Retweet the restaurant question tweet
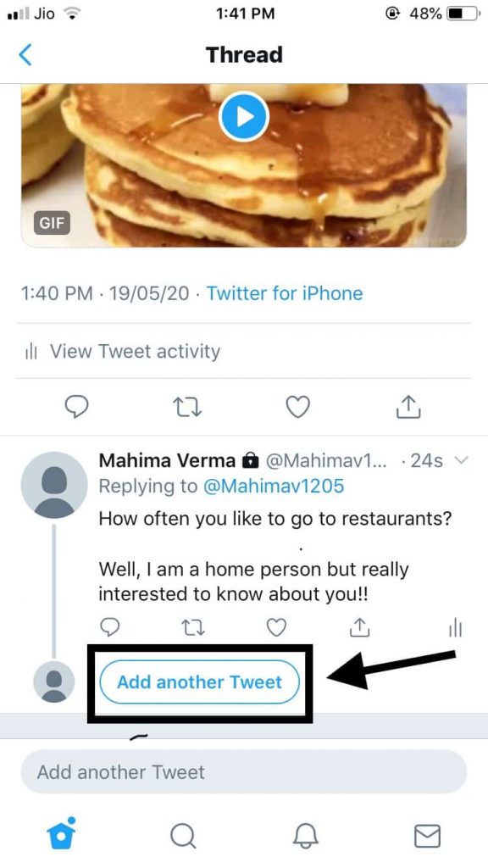 (x=193, y=627)
